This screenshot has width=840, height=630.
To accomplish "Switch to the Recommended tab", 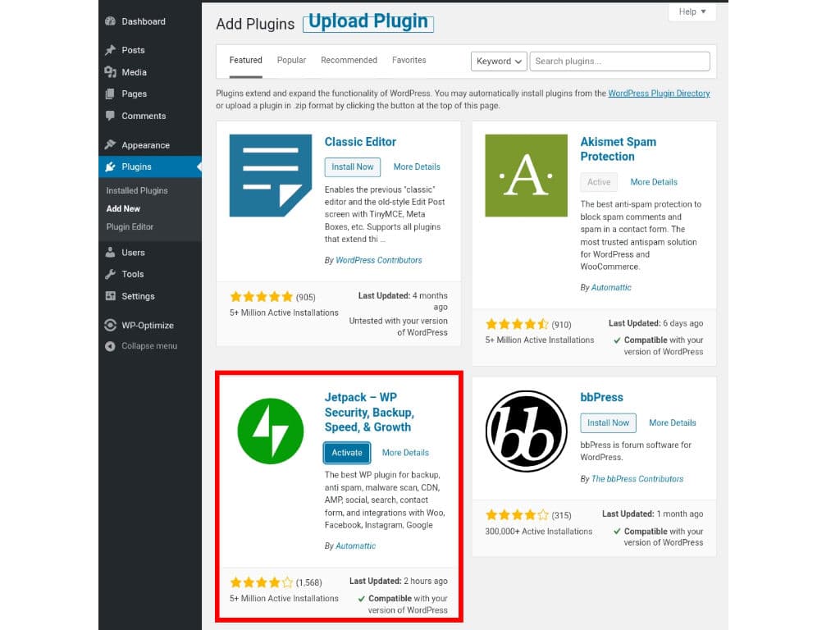I will 349,60.
